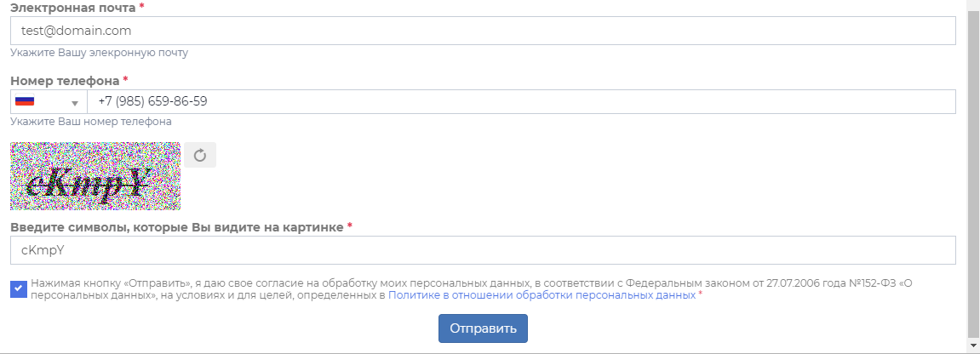The height and width of the screenshot is (354, 980).
Task: Click into the phone number field
Action: [x=520, y=102]
